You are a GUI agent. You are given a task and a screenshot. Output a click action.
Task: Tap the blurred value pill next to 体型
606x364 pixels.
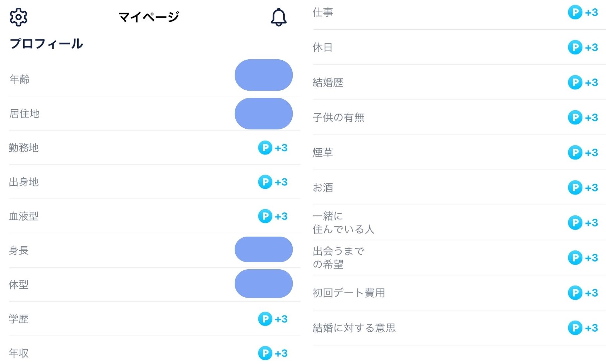(x=263, y=284)
